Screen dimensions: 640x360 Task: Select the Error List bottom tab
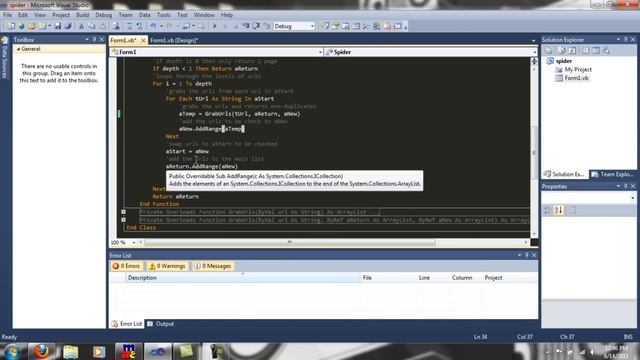127,324
